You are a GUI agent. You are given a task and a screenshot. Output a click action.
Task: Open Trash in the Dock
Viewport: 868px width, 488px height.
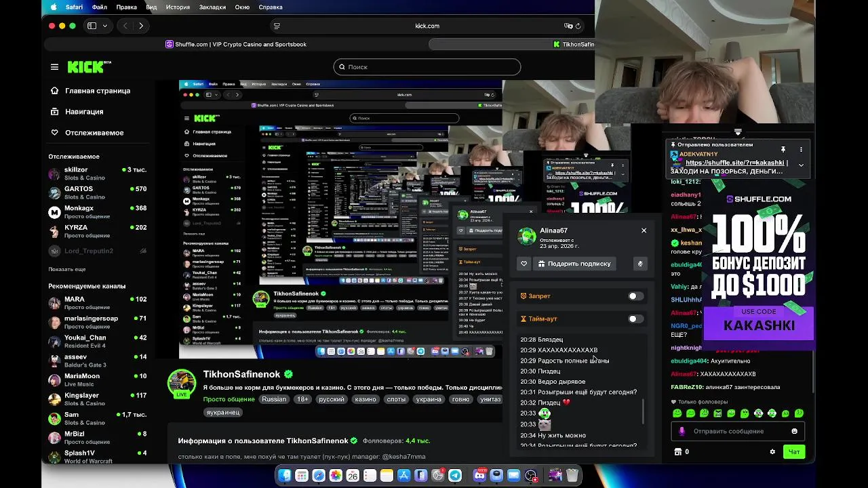[572, 476]
